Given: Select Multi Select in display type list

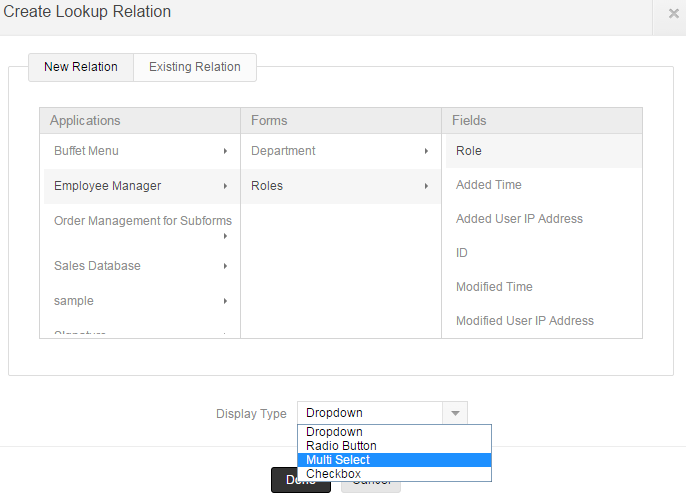Looking at the screenshot, I should 338,460.
